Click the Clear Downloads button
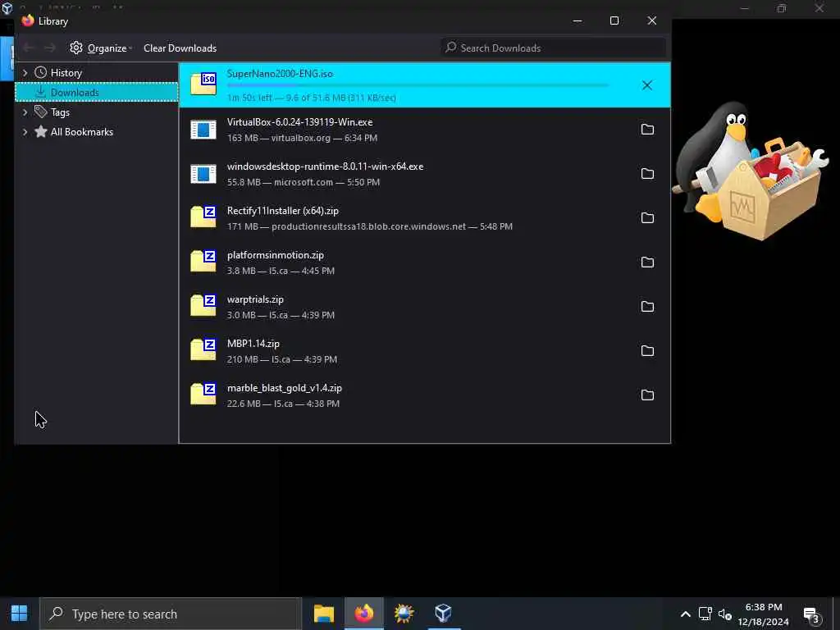The image size is (840, 630). tap(180, 48)
